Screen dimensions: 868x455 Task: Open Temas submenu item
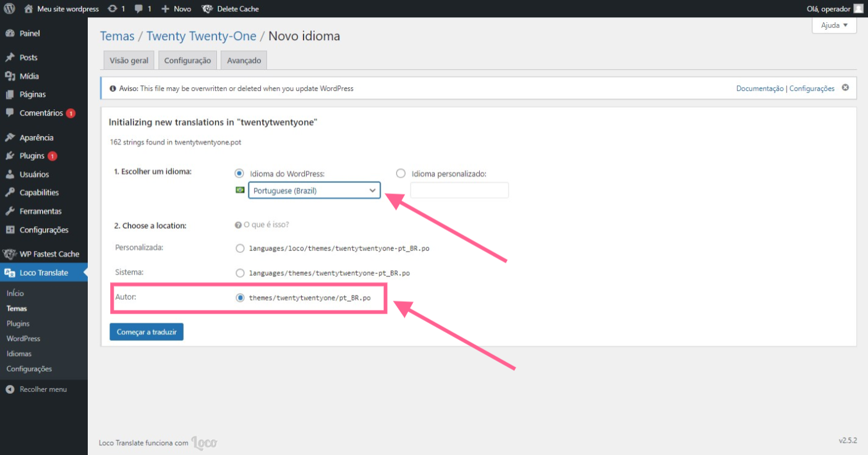(17, 308)
